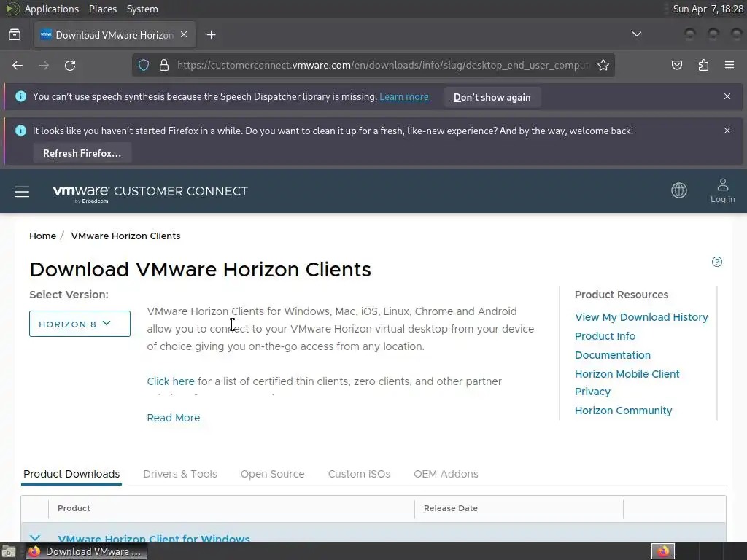
Task: Click the padlock site info icon
Action: (164, 65)
